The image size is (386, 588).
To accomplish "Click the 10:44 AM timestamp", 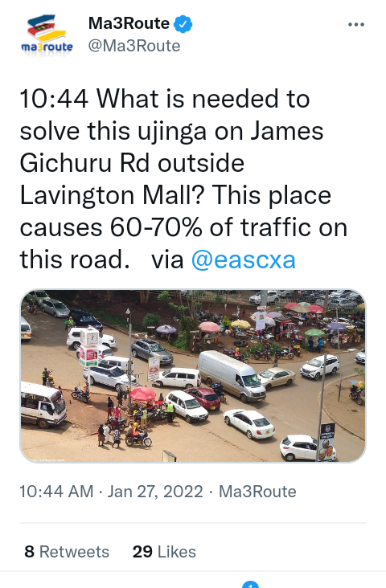I will pyautogui.click(x=56, y=492).
